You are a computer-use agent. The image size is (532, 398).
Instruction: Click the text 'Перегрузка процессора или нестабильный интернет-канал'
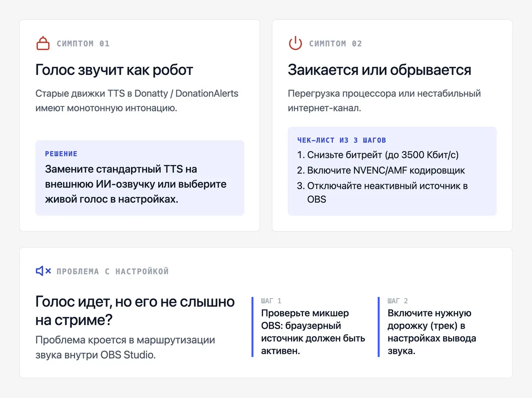point(384,101)
